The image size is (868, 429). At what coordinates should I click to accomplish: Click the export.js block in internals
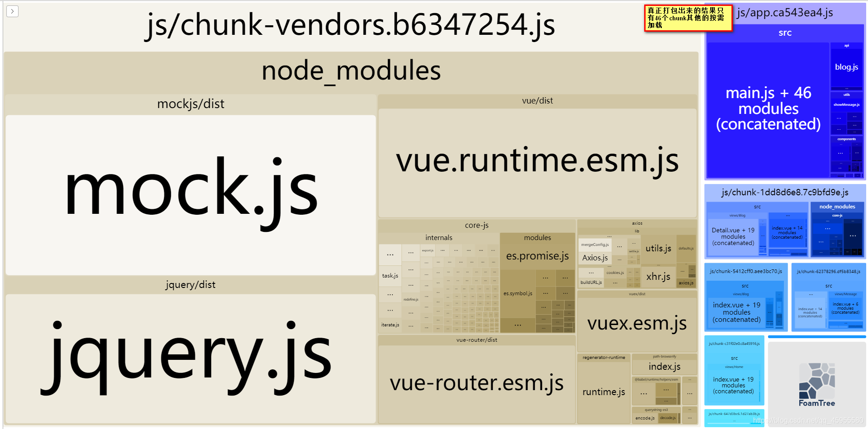tap(427, 250)
